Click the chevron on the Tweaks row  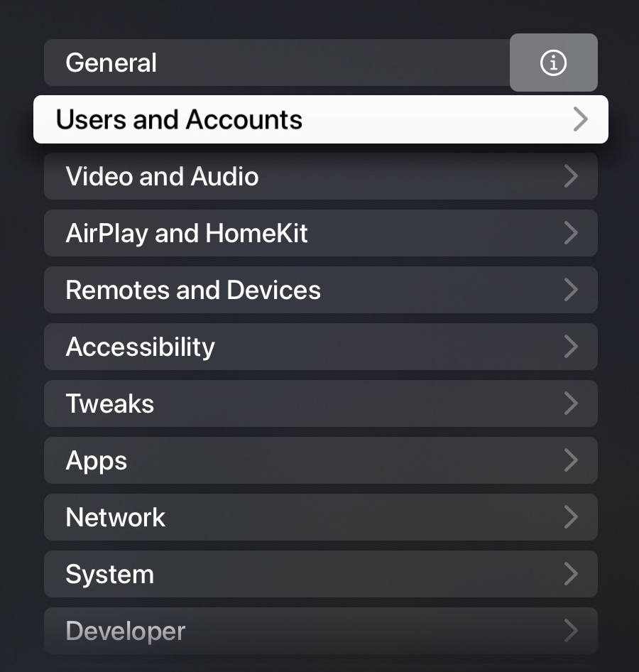pyautogui.click(x=571, y=403)
